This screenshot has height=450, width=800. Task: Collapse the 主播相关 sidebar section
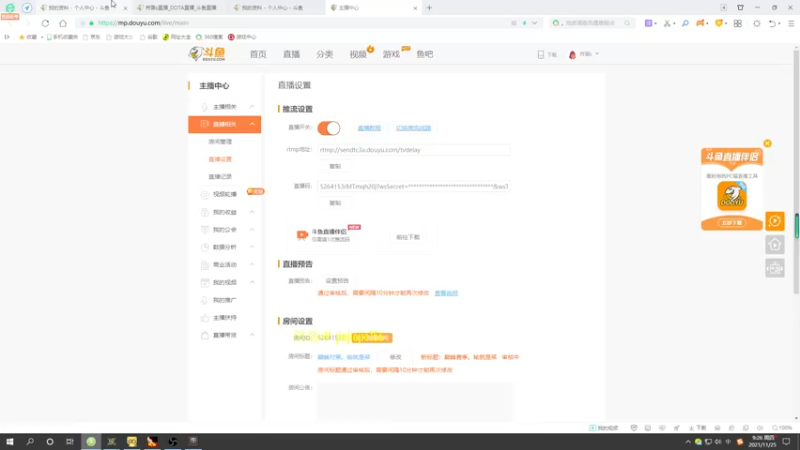pos(252,107)
